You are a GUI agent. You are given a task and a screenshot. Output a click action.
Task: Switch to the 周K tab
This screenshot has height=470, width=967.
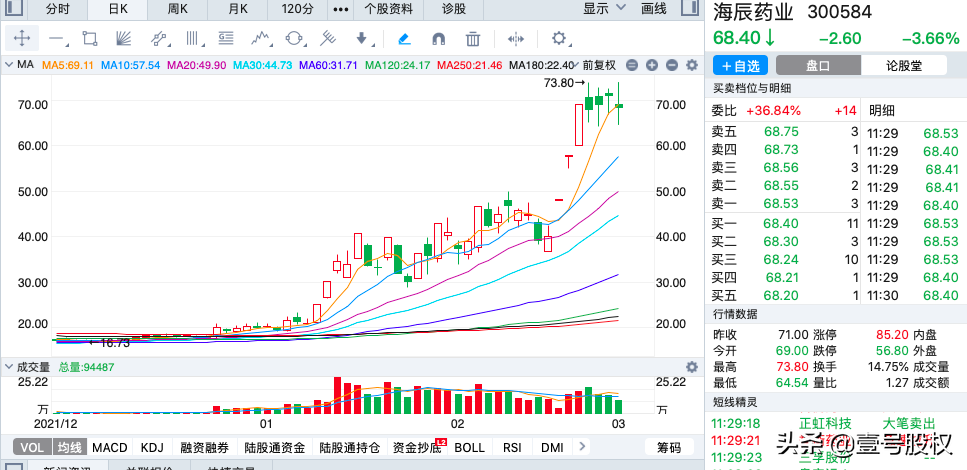point(178,9)
